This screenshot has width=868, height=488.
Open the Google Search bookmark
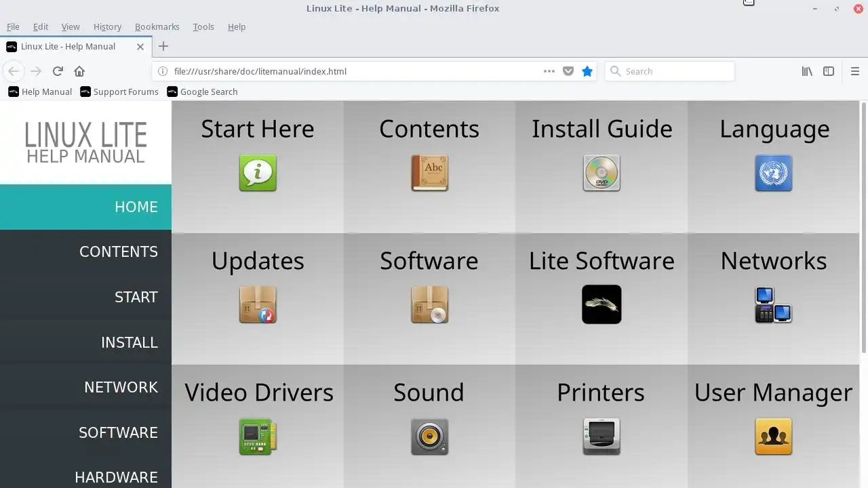pyautogui.click(x=202, y=91)
